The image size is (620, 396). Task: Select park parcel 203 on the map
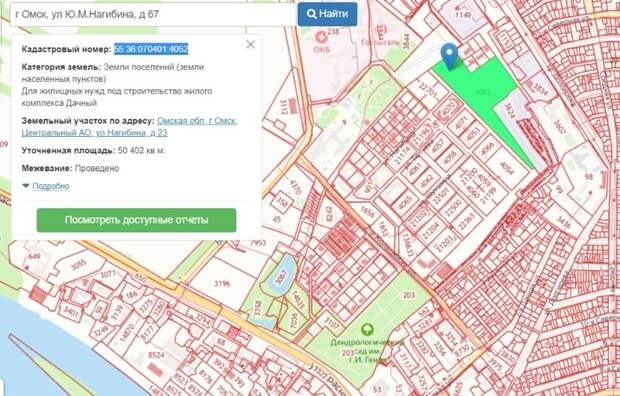[408, 295]
